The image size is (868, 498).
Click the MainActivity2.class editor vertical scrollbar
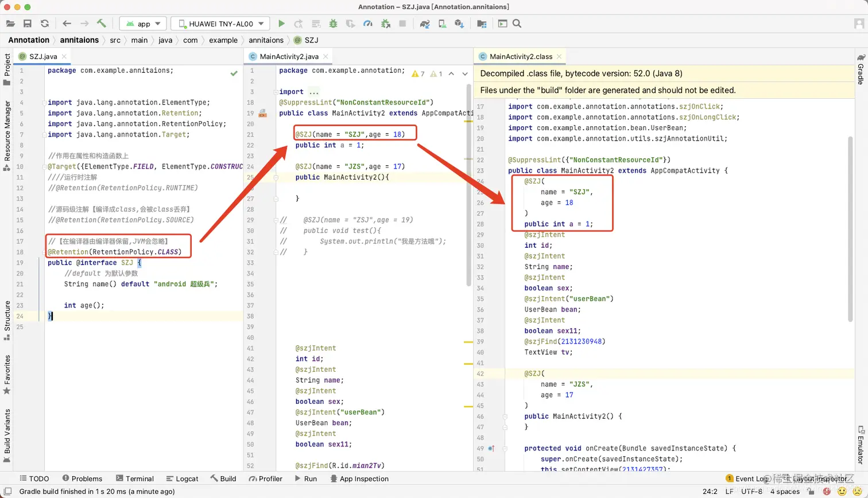click(850, 229)
